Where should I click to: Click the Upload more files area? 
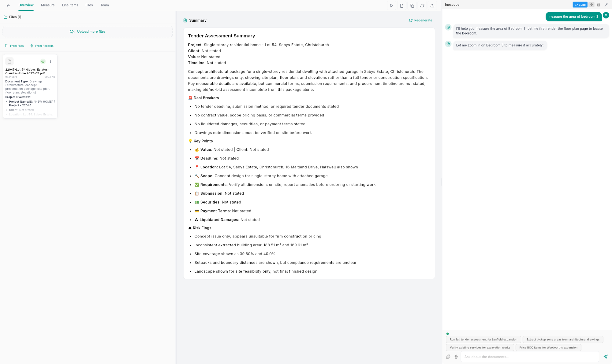[88, 31]
